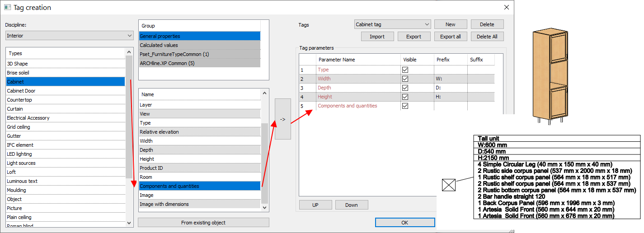This screenshot has width=644, height=233.
Task: Select Pset_FurnitureTypeCommon (1) group
Action: point(199,54)
